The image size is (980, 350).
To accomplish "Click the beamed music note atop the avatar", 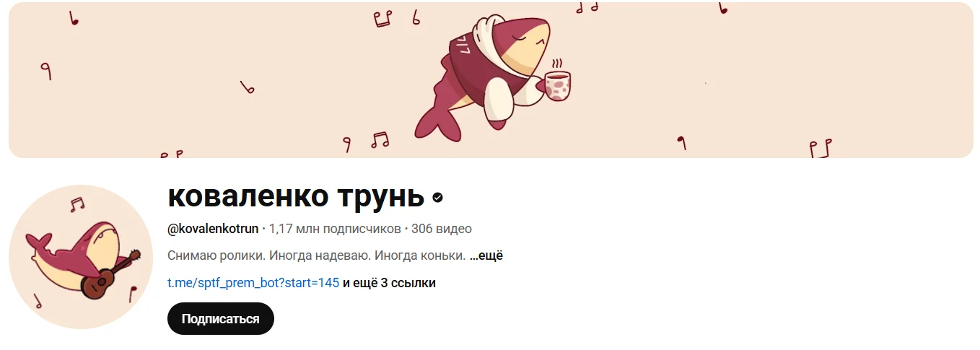I will (76, 204).
